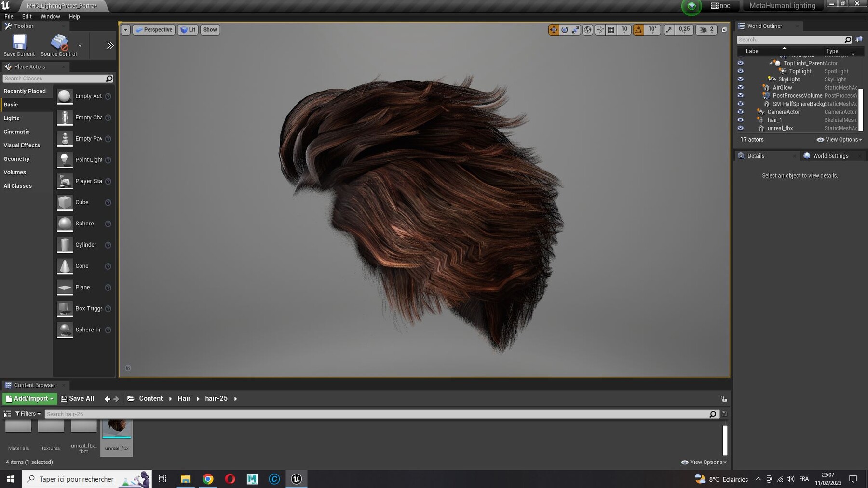868x488 pixels.
Task: Open the Window menu
Action: tap(50, 16)
